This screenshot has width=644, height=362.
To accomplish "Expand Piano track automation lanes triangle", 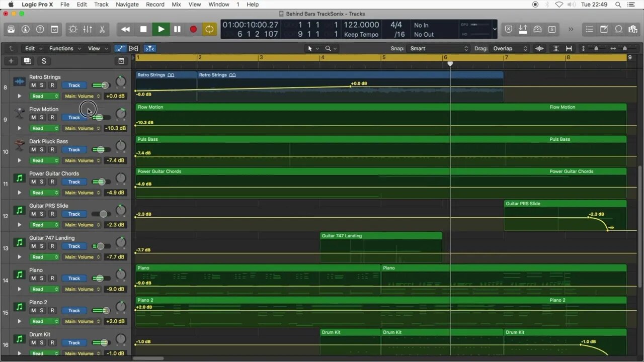I will coord(20,289).
